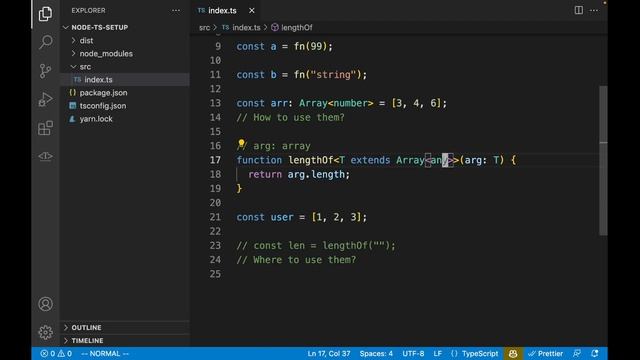Change end of line sequence LF
Screen dimensions: 640x360
tap(438, 353)
